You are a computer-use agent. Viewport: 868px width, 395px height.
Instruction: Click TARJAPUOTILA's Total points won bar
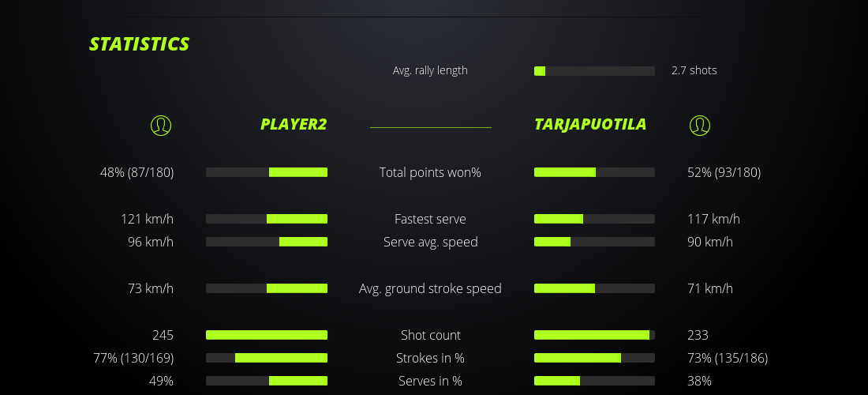coord(594,172)
